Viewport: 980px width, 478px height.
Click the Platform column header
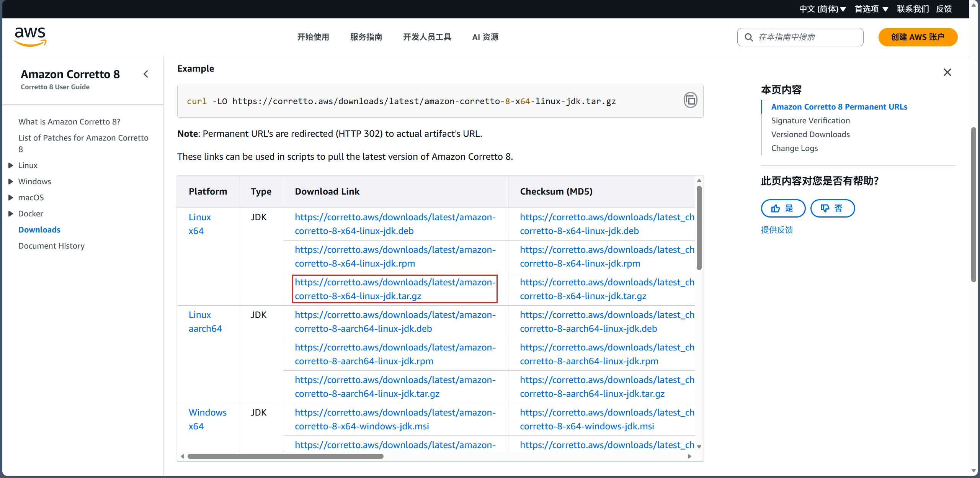pos(208,192)
